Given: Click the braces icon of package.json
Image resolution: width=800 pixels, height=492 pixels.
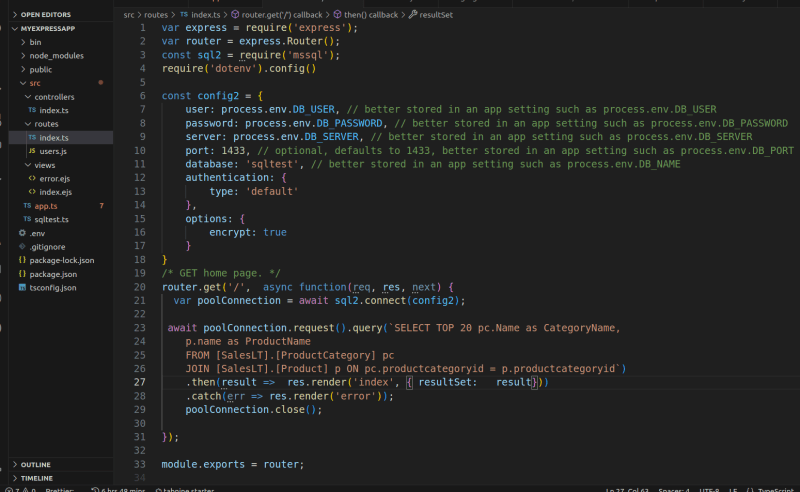Looking at the screenshot, I should 22,274.
